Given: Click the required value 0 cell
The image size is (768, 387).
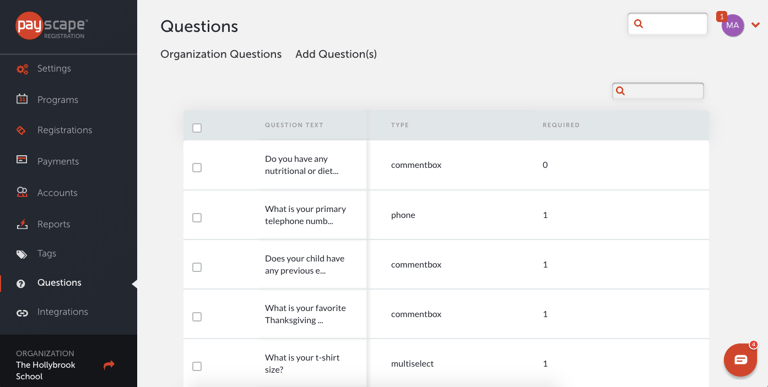Looking at the screenshot, I should [545, 165].
